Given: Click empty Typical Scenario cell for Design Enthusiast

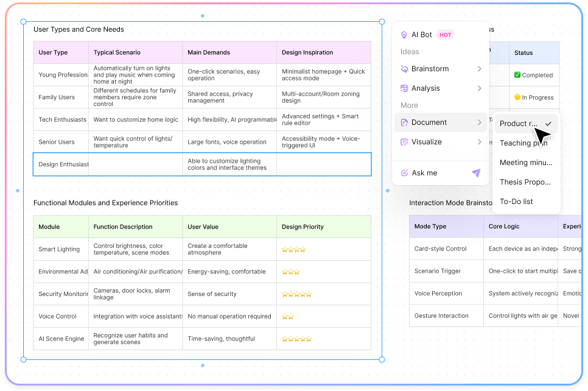Looking at the screenshot, I should click(x=135, y=164).
